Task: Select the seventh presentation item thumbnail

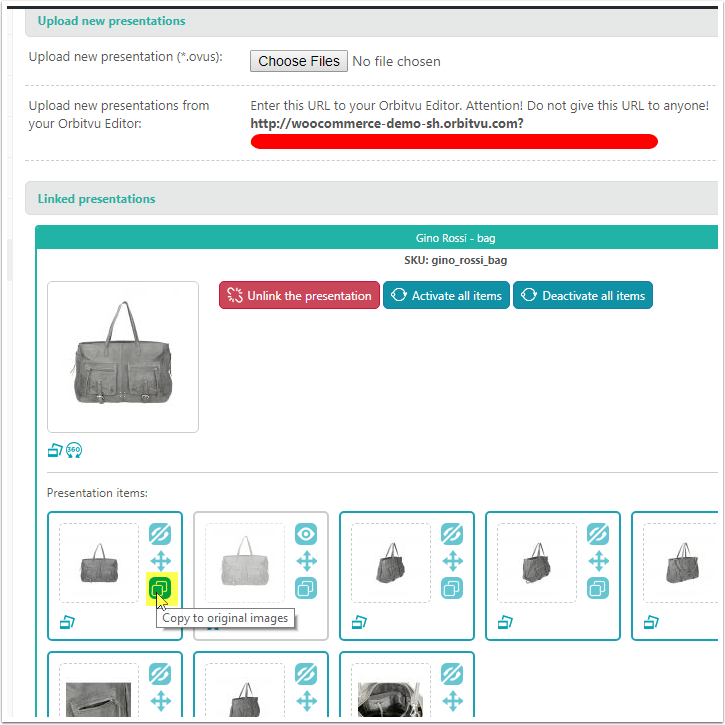Action: tap(245, 690)
